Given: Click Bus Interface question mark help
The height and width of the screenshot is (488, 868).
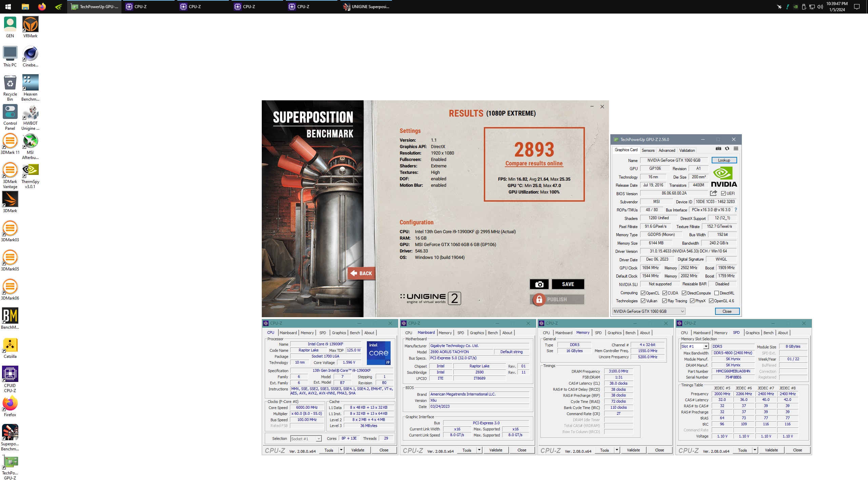Looking at the screenshot, I should 736,210.
